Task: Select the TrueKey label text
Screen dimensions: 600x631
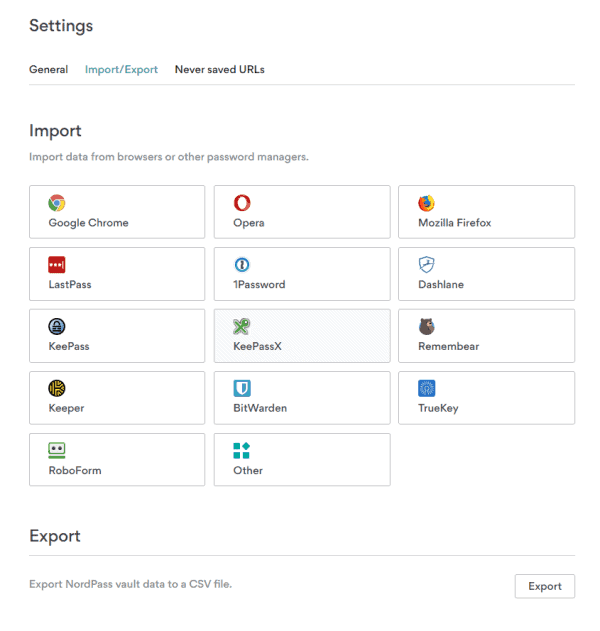Action: click(438, 408)
